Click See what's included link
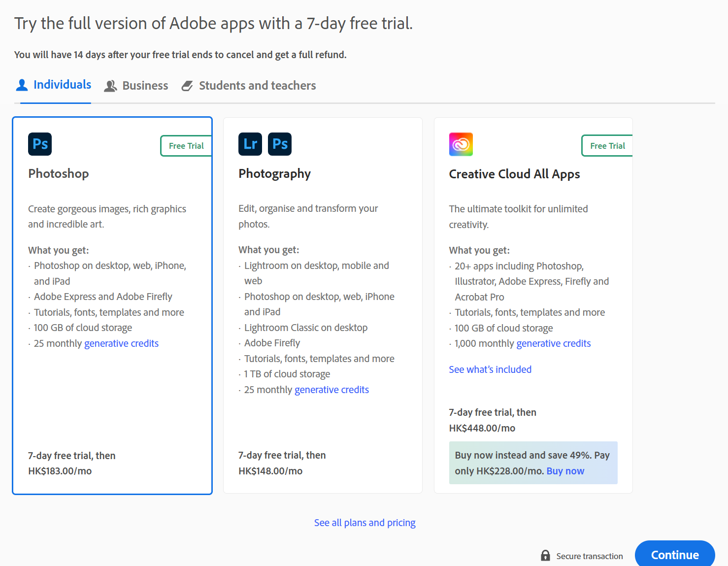728x566 pixels. point(490,369)
